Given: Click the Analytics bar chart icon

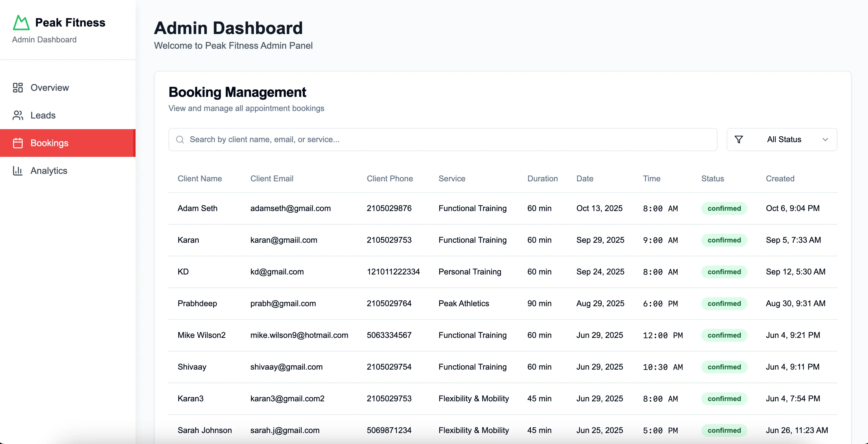Looking at the screenshot, I should (18, 170).
